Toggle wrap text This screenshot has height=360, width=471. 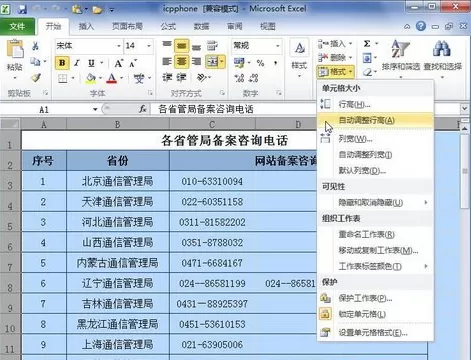pos(212,46)
